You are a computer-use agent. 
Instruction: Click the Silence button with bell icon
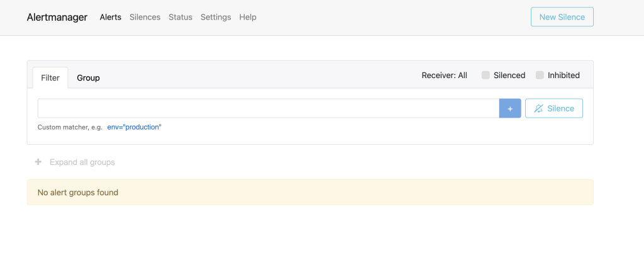pyautogui.click(x=553, y=108)
